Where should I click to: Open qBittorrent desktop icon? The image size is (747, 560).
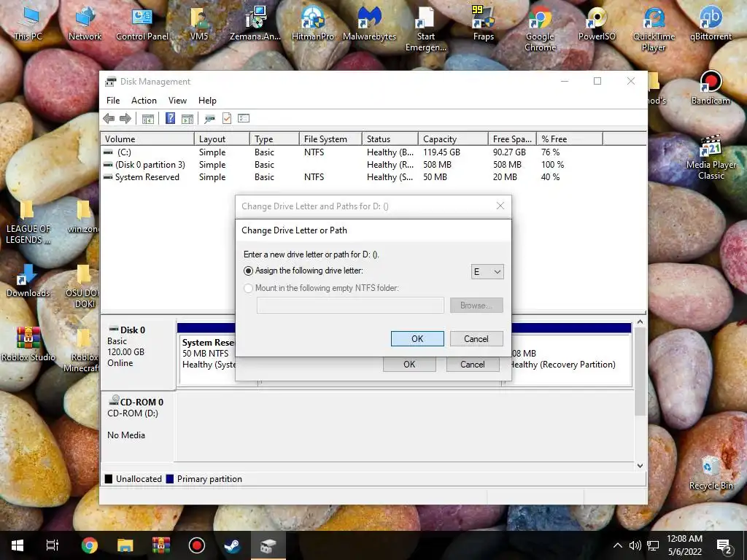711,23
